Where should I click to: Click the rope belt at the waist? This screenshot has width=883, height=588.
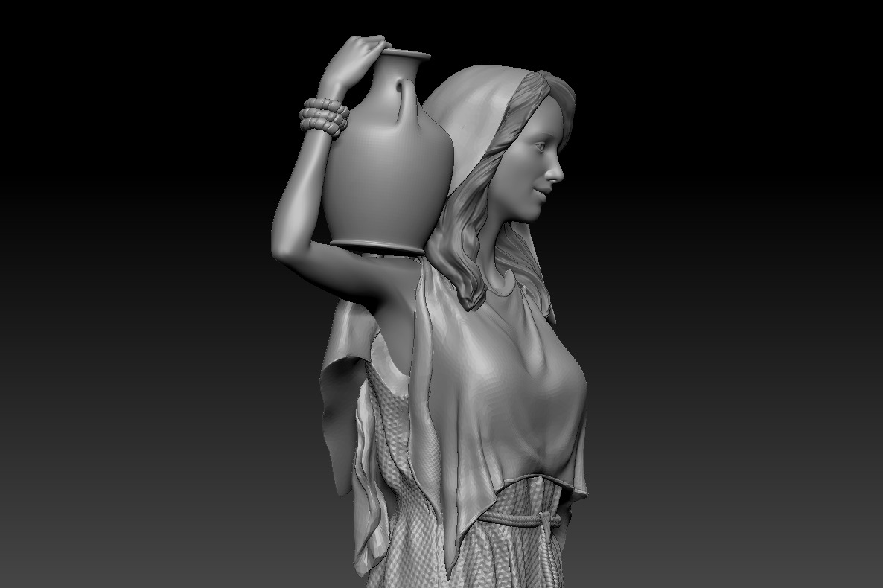[521, 521]
